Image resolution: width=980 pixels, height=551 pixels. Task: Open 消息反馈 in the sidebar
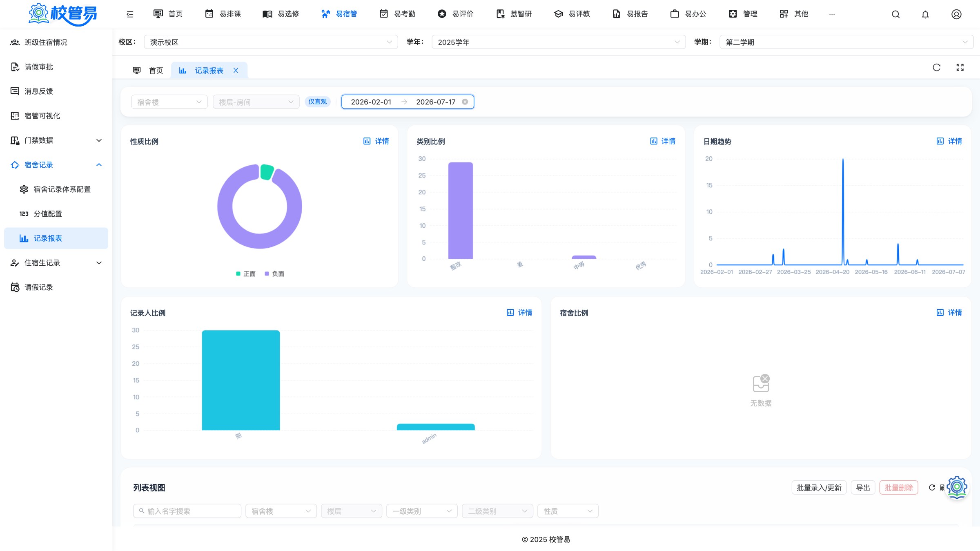point(56,91)
